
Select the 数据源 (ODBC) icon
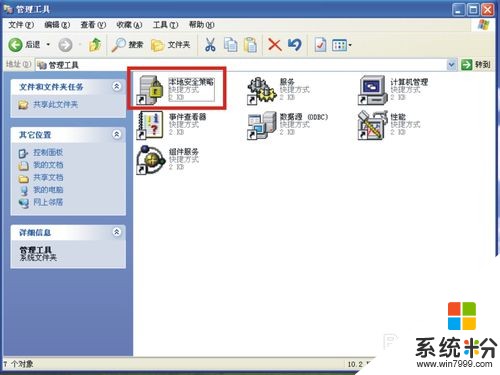[262, 125]
